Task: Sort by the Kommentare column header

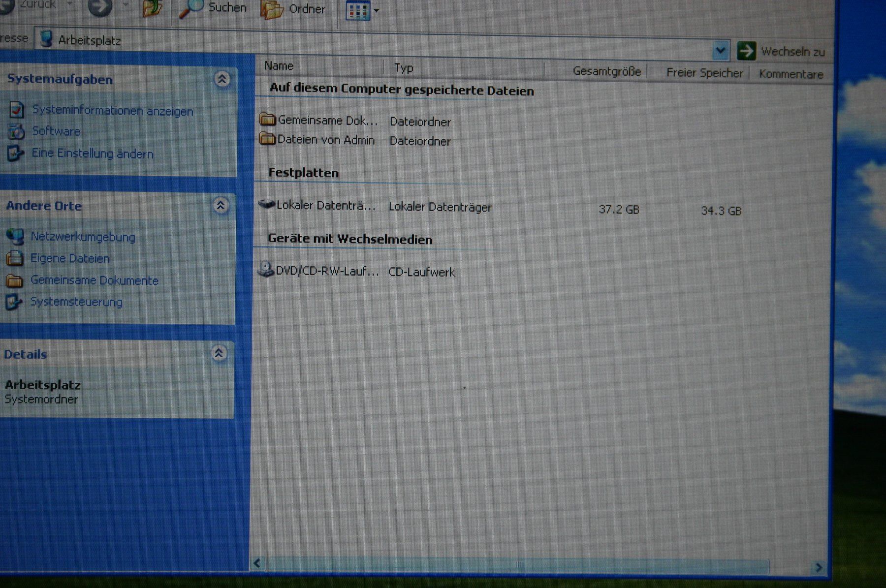Action: 791,74
